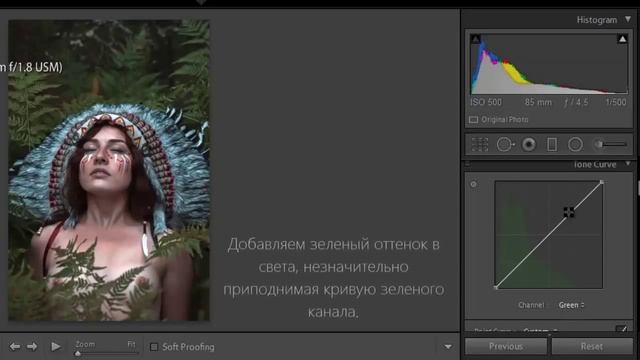Viewport: 640px width, 360px height.
Task: Click the 'Histogram' panel title
Action: [x=597, y=20]
